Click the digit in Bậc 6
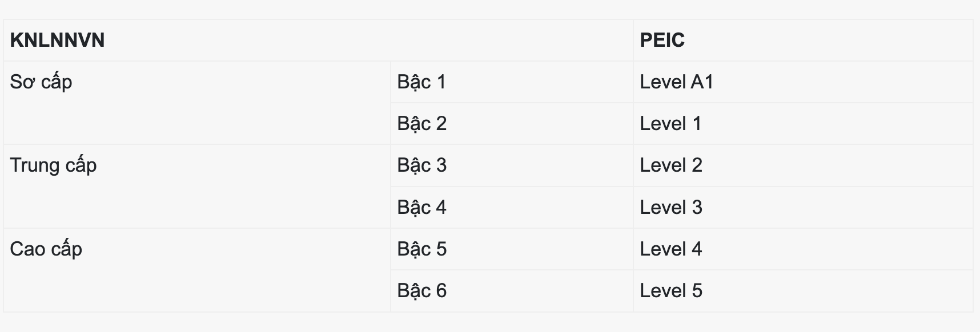Image resolution: width=980 pixels, height=332 pixels. click(x=441, y=291)
